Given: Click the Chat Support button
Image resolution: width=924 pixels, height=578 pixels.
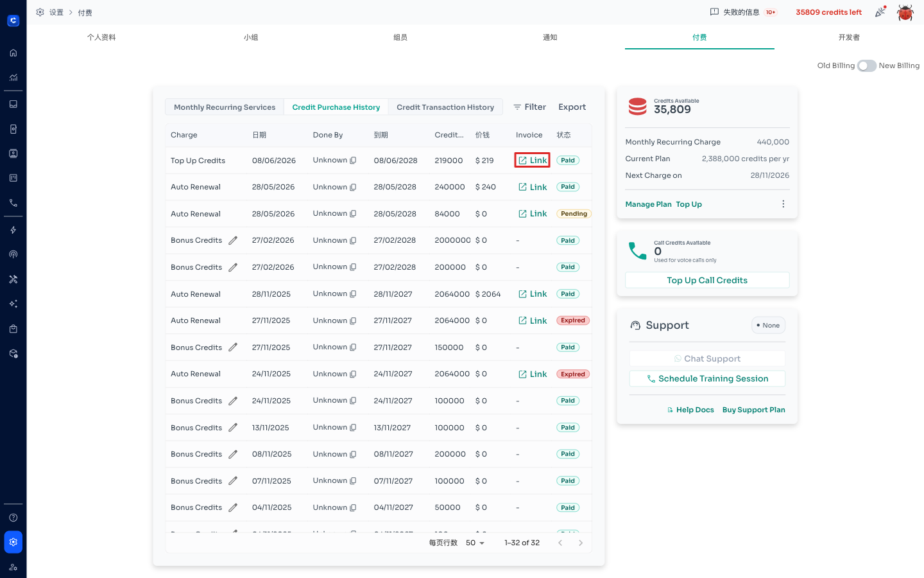Looking at the screenshot, I should [707, 358].
